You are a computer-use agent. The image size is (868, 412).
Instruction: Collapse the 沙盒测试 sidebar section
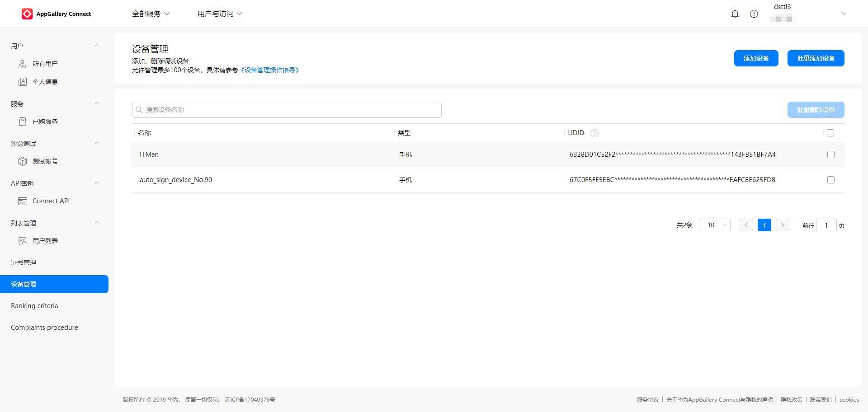96,143
